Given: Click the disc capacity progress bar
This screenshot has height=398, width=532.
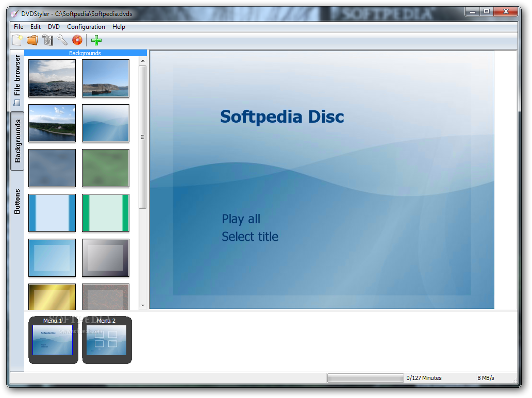Looking at the screenshot, I should pos(365,378).
